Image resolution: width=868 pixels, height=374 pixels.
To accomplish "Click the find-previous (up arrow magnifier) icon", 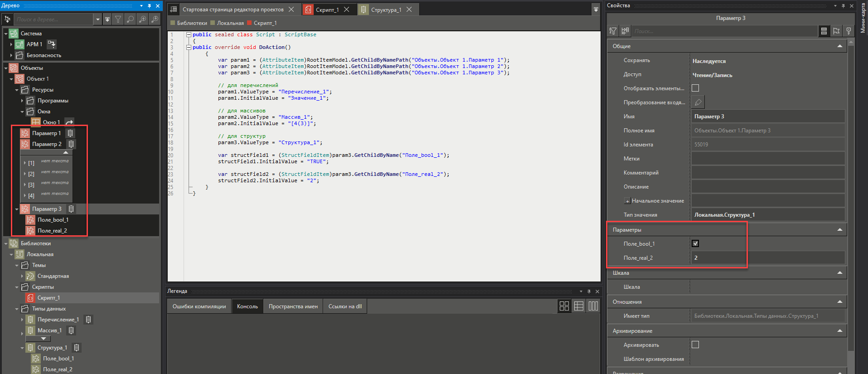I will pos(143,19).
